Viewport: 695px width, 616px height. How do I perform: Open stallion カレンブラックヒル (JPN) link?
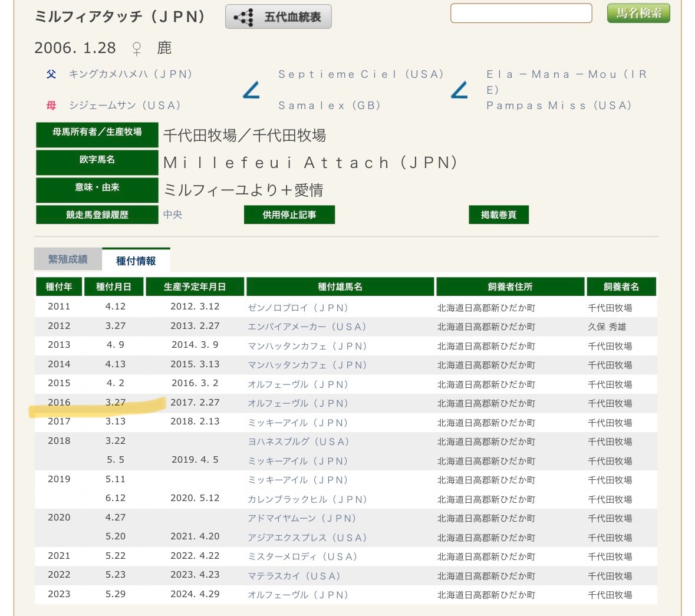307,499
